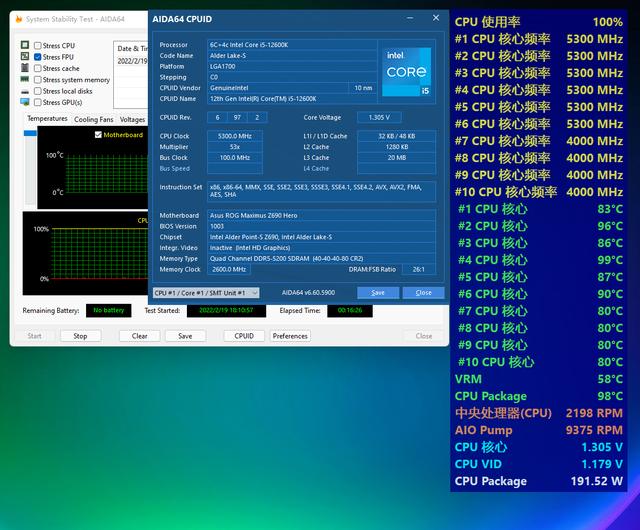Click the BIOS Version value 1003
The image size is (640, 530).
[322, 226]
